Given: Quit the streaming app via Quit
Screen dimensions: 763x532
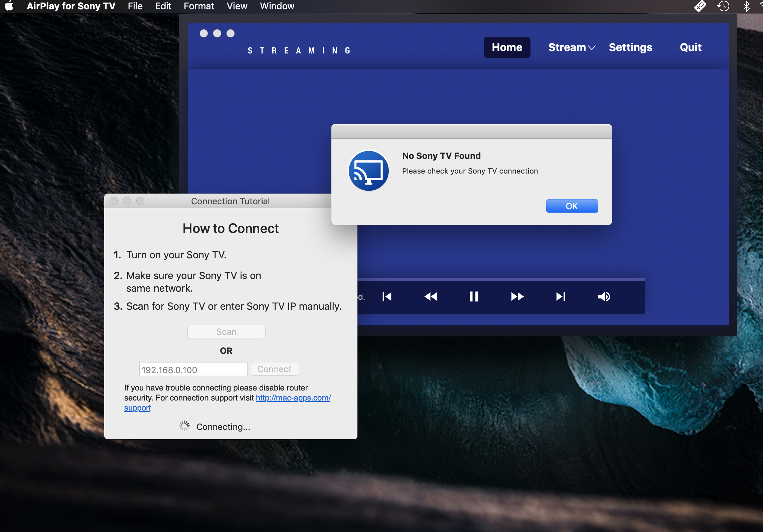Looking at the screenshot, I should 691,47.
